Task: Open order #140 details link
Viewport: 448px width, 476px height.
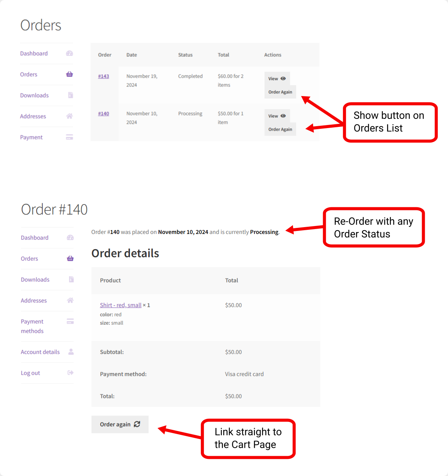Action: [103, 113]
